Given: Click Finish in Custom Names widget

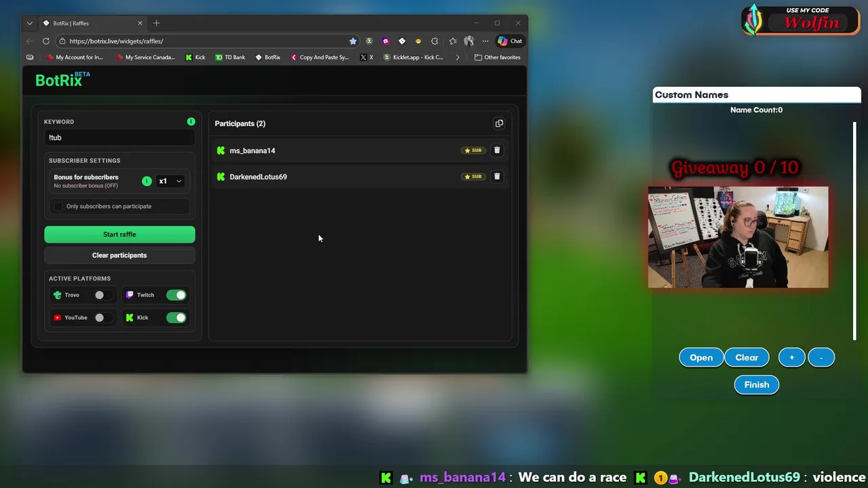Looking at the screenshot, I should pyautogui.click(x=757, y=384).
